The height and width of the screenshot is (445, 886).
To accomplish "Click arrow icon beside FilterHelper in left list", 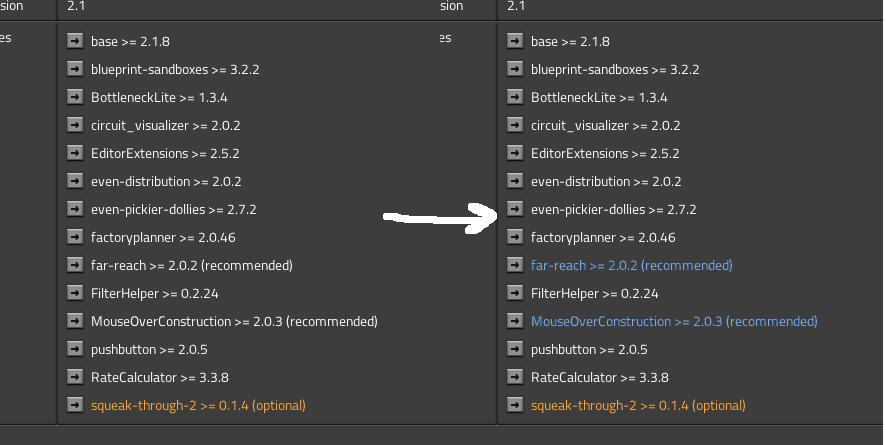I will 75,293.
